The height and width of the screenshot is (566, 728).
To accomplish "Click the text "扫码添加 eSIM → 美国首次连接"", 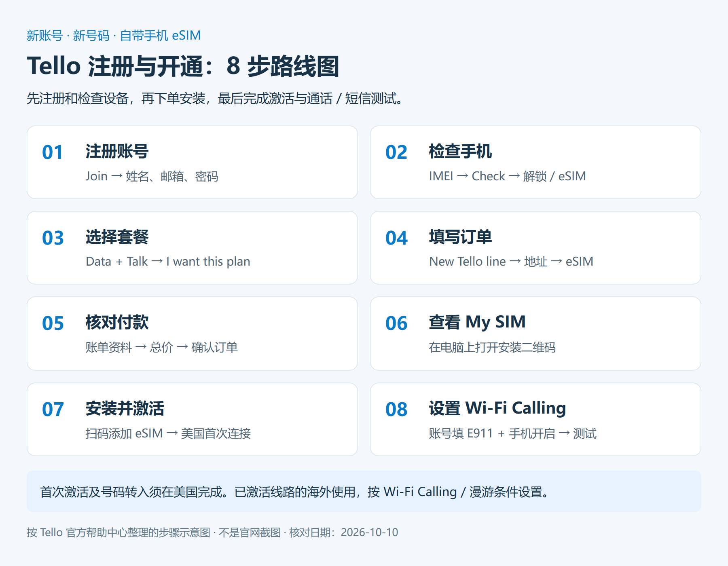I will (x=168, y=433).
